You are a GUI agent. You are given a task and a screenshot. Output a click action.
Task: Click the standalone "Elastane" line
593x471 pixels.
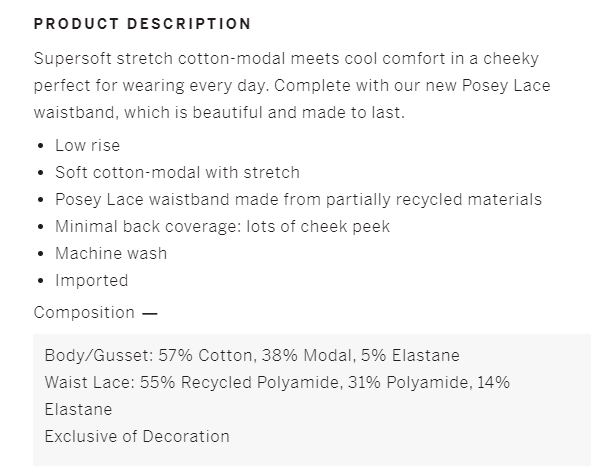click(78, 410)
